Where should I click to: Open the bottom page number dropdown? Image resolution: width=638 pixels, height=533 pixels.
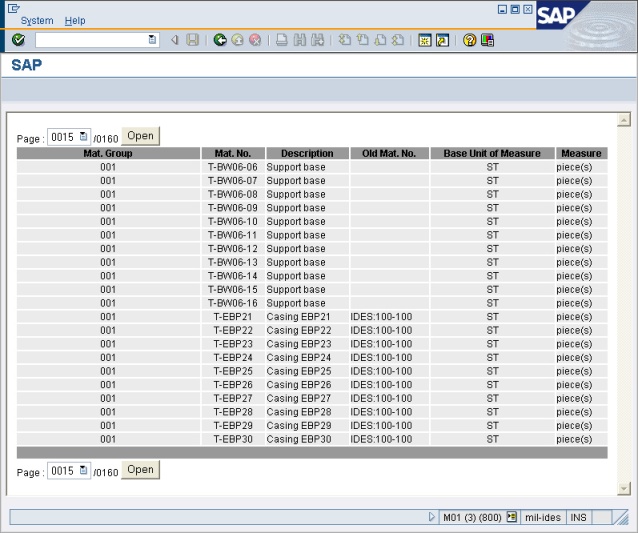pyautogui.click(x=84, y=471)
